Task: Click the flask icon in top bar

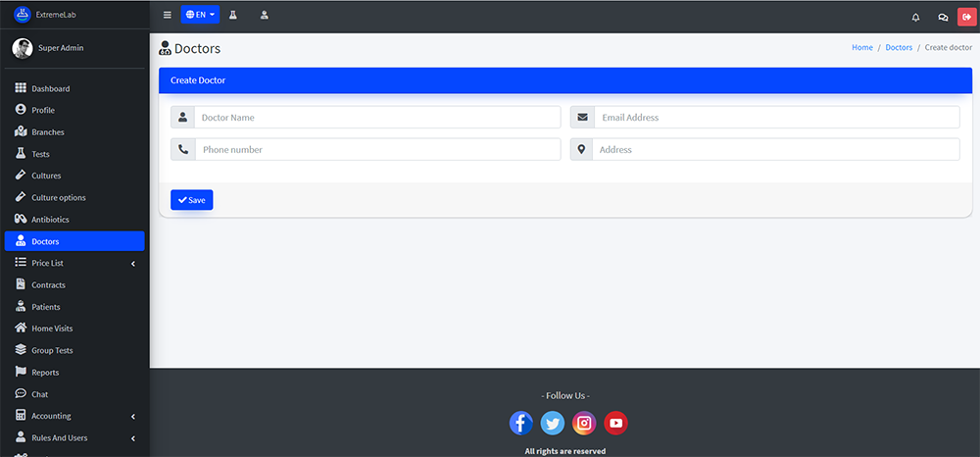Action: pyautogui.click(x=233, y=16)
